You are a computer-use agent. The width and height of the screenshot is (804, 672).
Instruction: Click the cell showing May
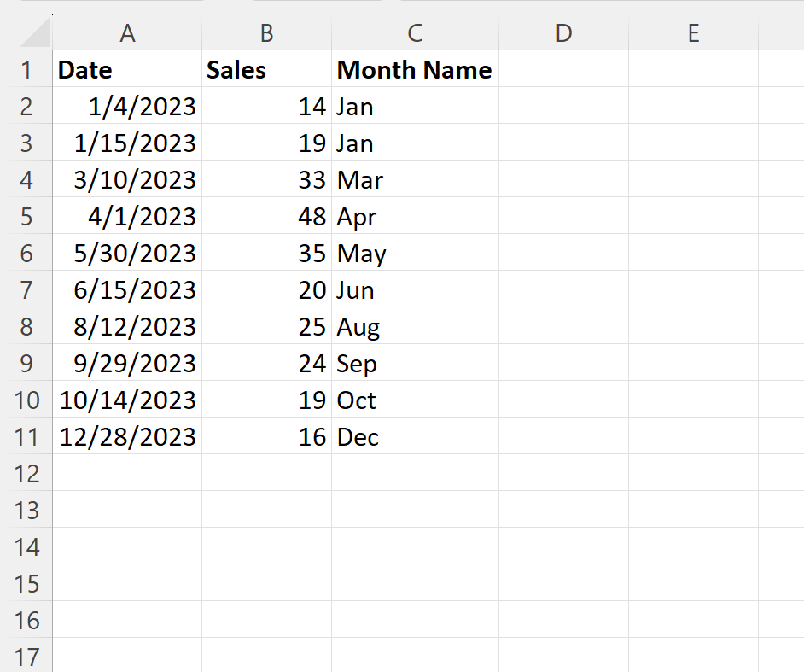pos(414,254)
